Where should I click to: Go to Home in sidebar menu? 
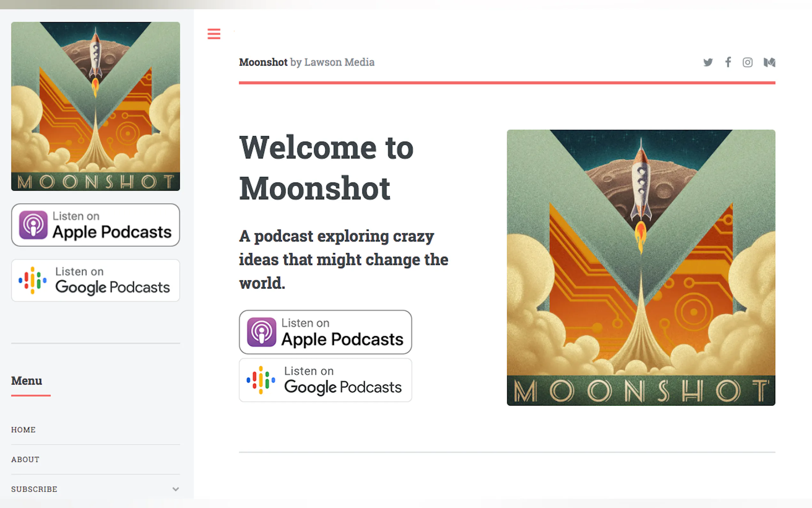click(24, 430)
